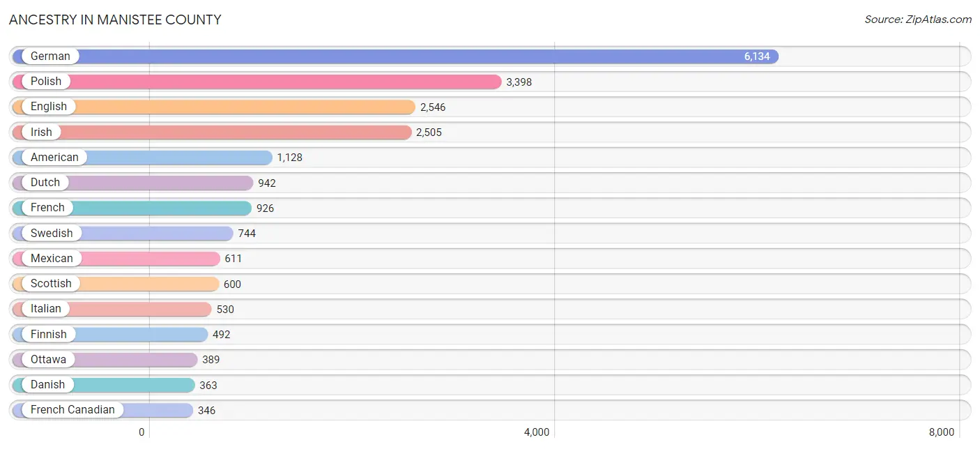The height and width of the screenshot is (449, 980).
Task: Click the English bar label
Action: [x=49, y=107]
